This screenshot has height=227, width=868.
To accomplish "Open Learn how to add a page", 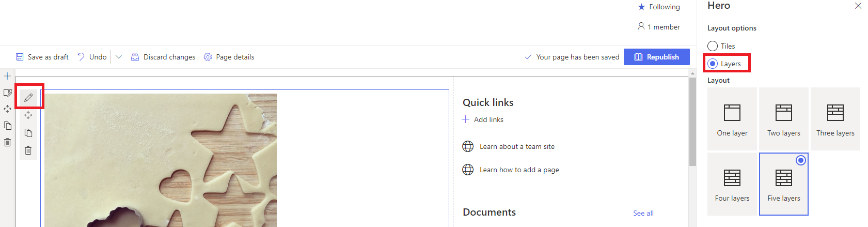I will (519, 170).
